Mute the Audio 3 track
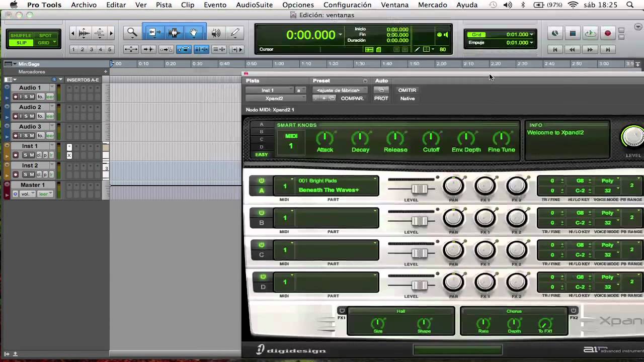 coord(32,136)
